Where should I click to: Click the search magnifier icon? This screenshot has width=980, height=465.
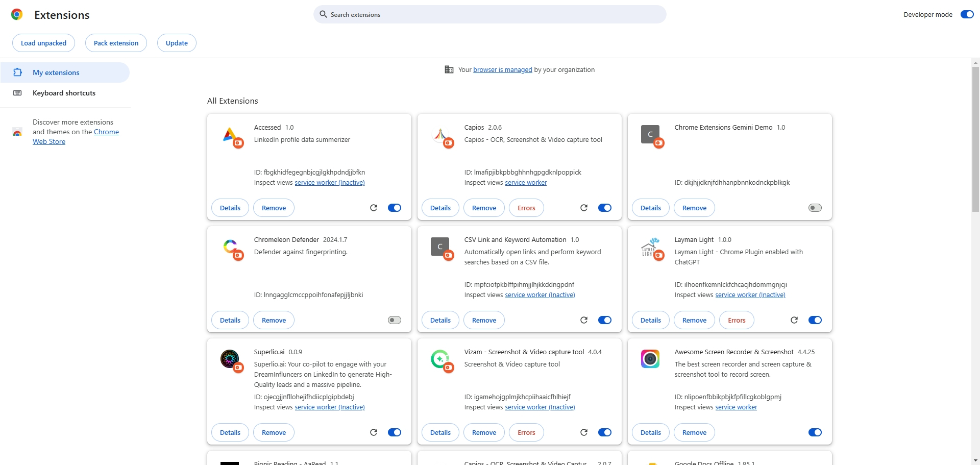click(323, 14)
